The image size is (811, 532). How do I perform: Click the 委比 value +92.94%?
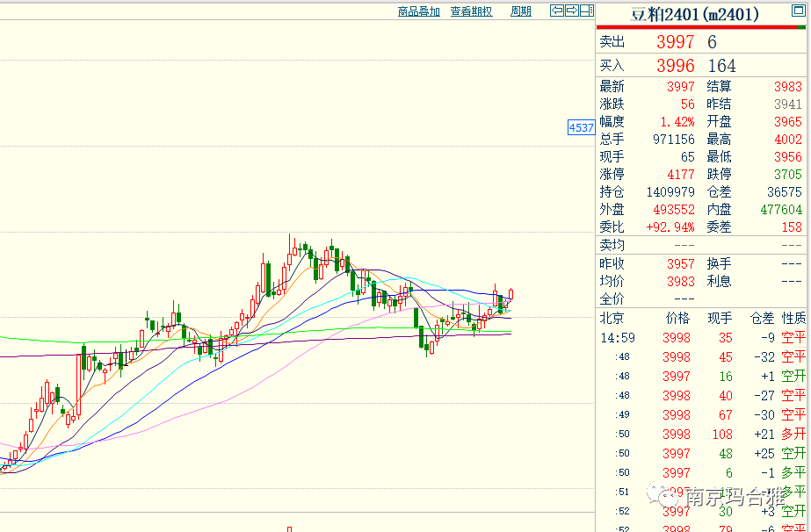[x=670, y=227]
